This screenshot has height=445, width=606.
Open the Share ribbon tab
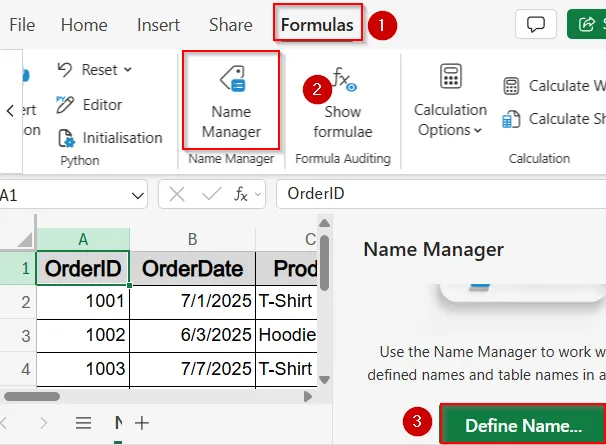pyautogui.click(x=230, y=25)
